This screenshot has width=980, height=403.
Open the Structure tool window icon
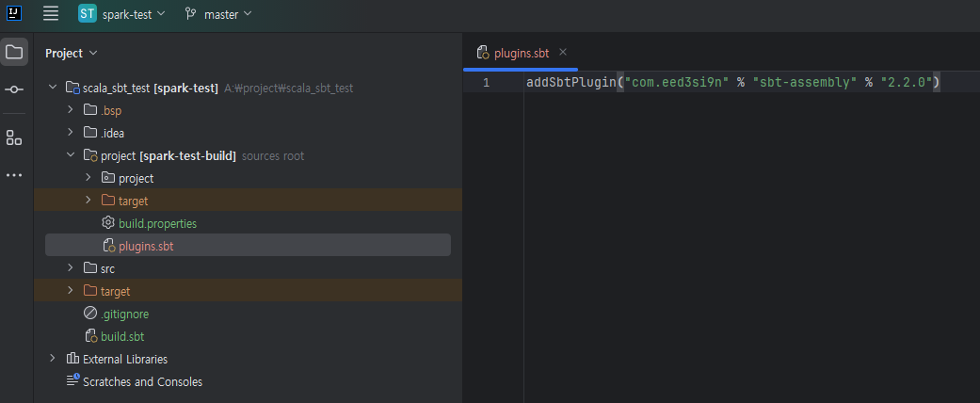point(14,138)
